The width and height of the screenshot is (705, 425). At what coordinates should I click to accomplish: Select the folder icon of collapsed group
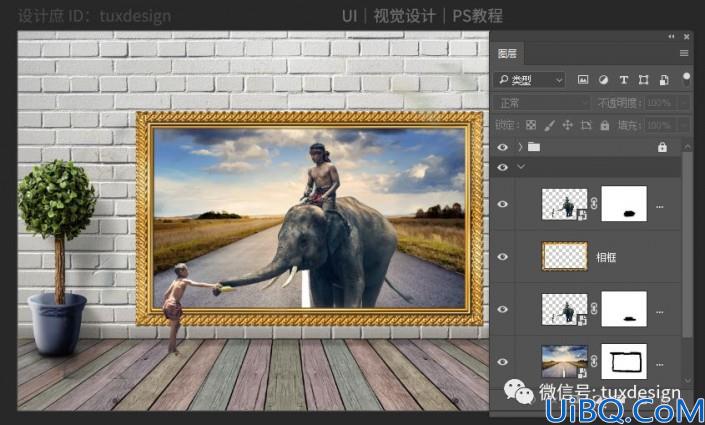click(534, 147)
